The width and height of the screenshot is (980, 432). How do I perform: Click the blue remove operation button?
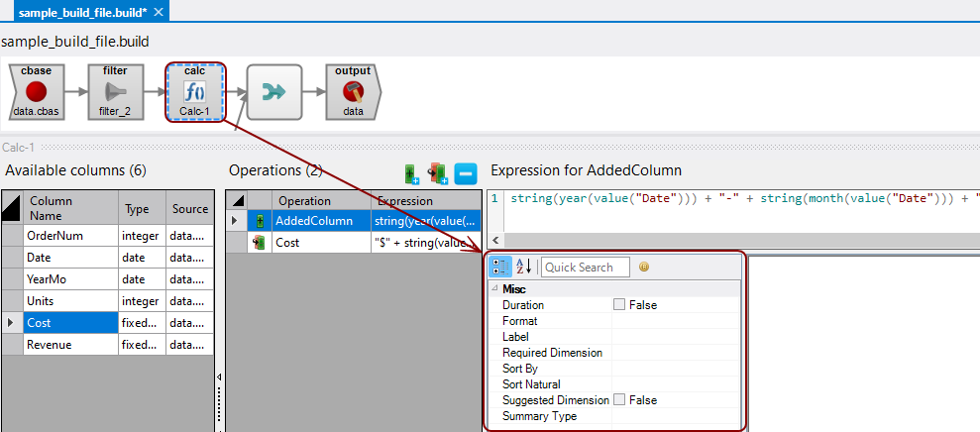click(466, 174)
